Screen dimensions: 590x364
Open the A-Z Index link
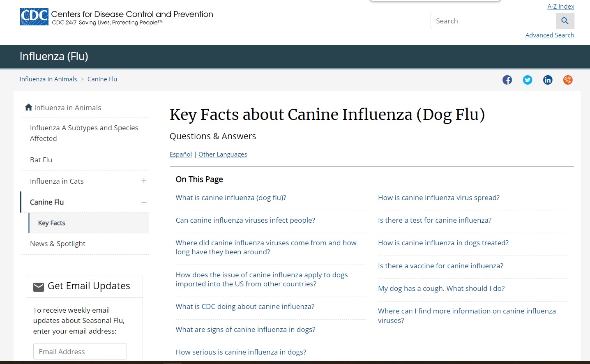click(560, 7)
